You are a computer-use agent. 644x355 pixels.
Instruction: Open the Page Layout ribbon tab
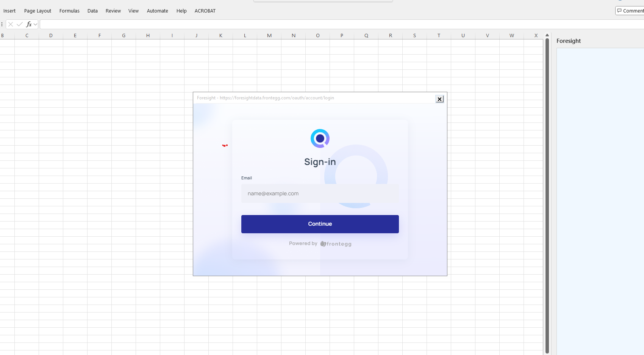coord(38,11)
